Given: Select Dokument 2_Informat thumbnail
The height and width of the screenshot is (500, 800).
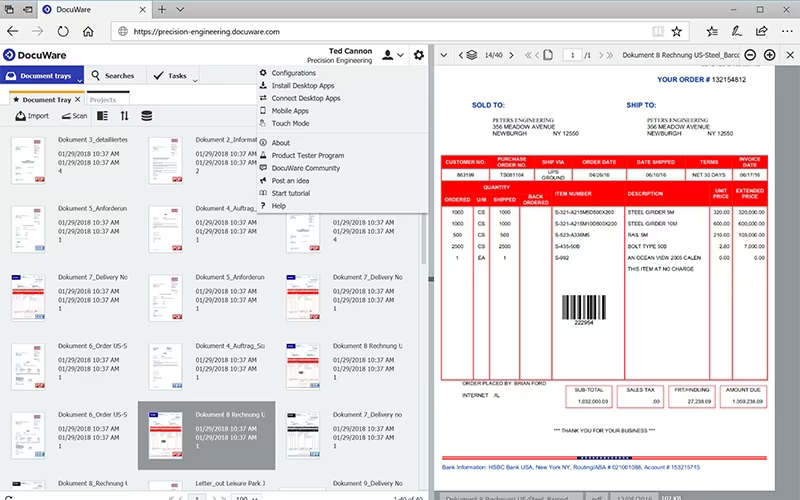Looking at the screenshot, I should pos(165,160).
